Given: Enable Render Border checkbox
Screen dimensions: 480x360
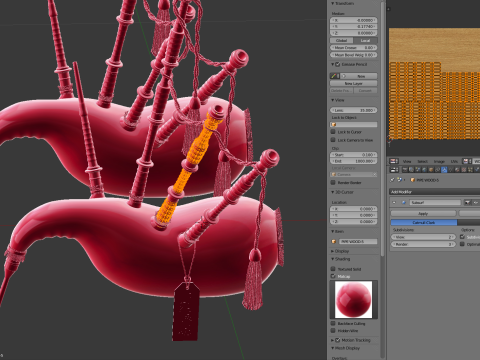Looking at the screenshot, I should [333, 182].
